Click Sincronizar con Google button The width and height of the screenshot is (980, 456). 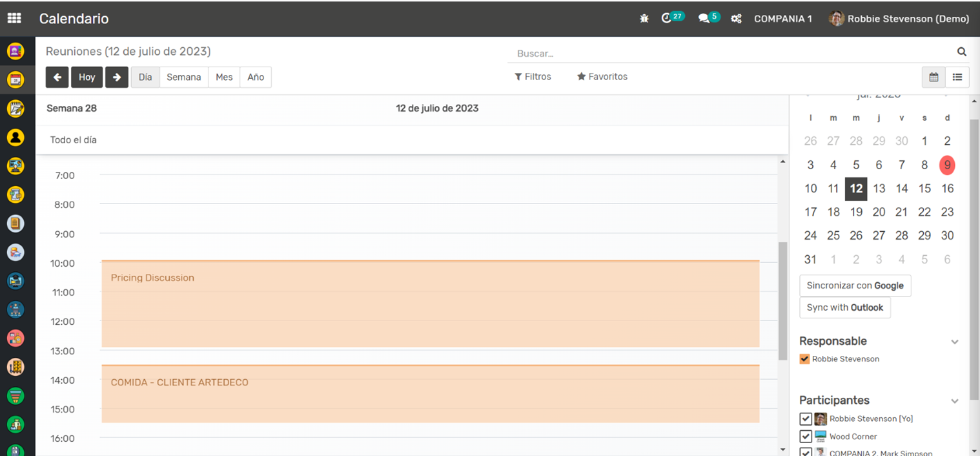[x=855, y=285]
